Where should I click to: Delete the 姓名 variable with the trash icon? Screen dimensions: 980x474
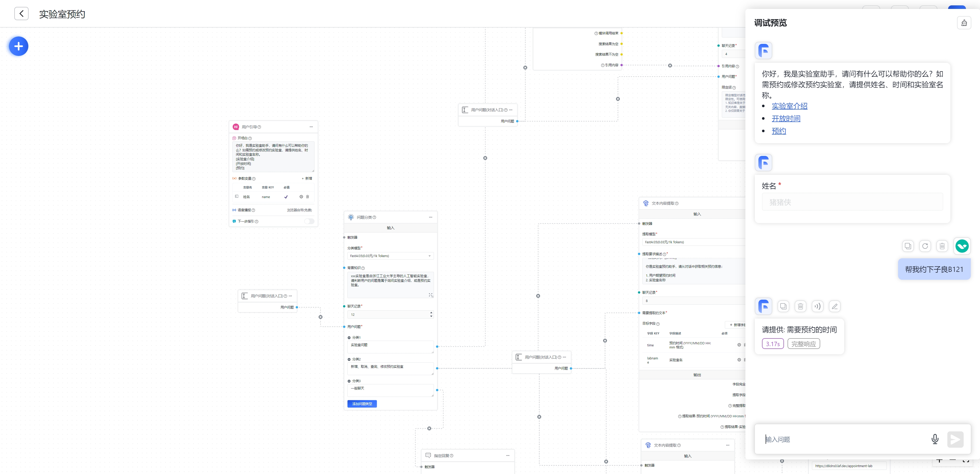point(307,197)
